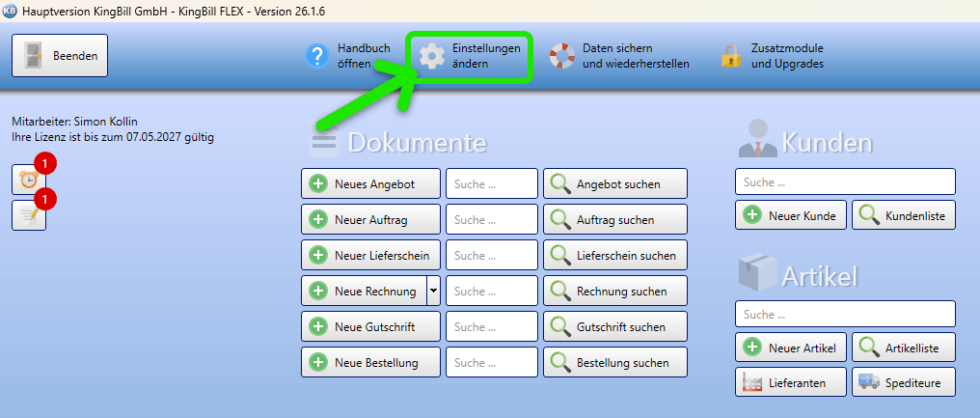Open the Kundenliste
This screenshot has height=418, width=980.
pyautogui.click(x=904, y=215)
